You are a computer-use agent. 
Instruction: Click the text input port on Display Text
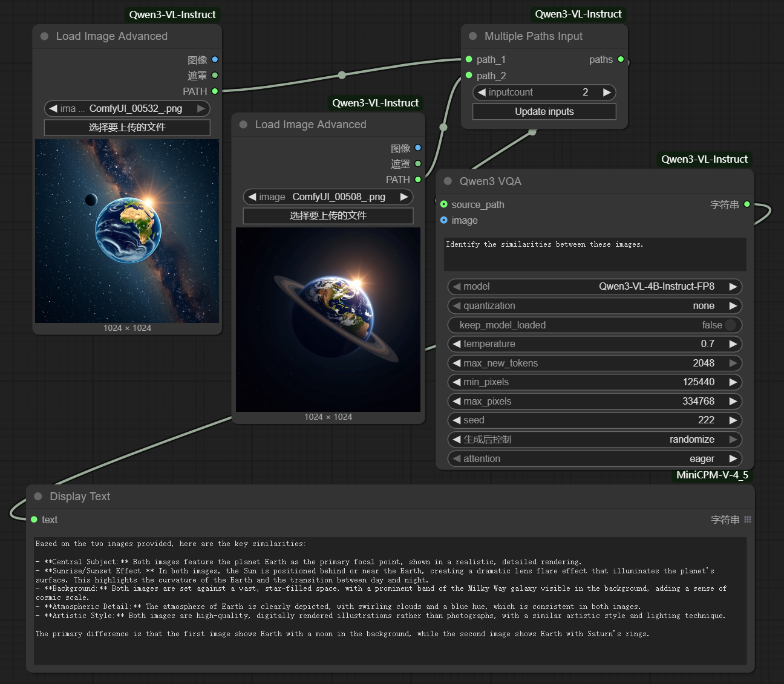[x=34, y=520]
